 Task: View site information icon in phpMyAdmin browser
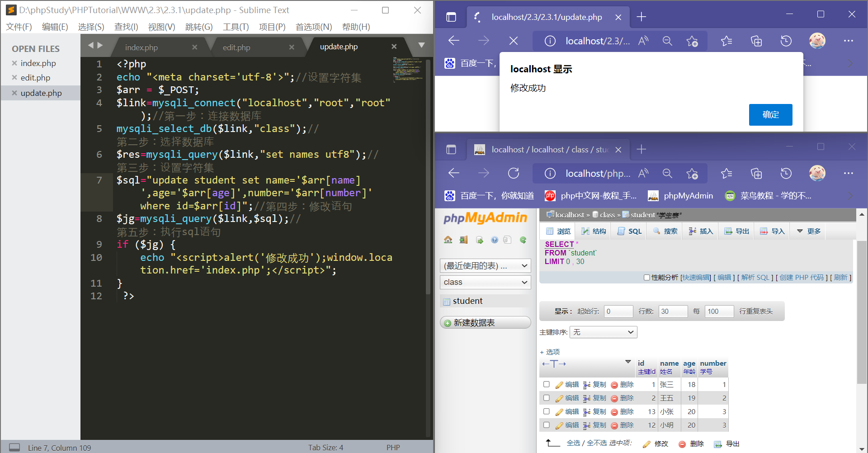coord(550,173)
